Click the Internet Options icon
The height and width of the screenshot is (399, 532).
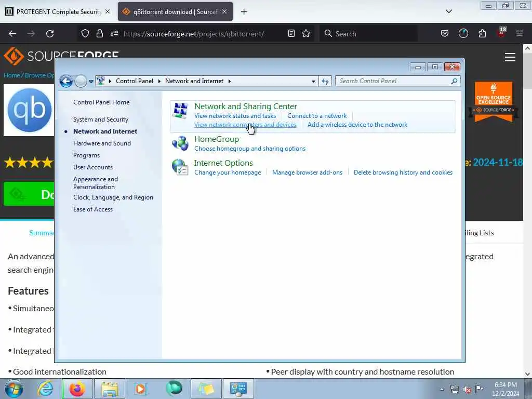click(180, 167)
